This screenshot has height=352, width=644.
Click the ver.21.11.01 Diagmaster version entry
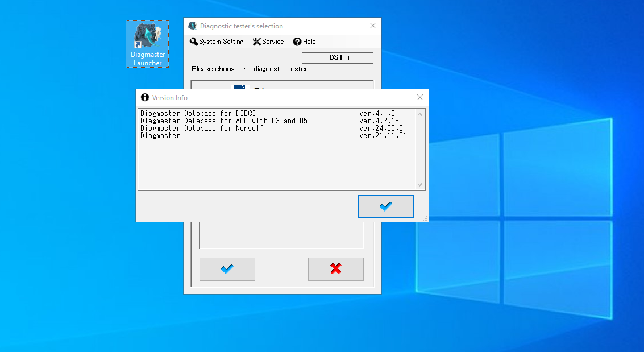[383, 136]
